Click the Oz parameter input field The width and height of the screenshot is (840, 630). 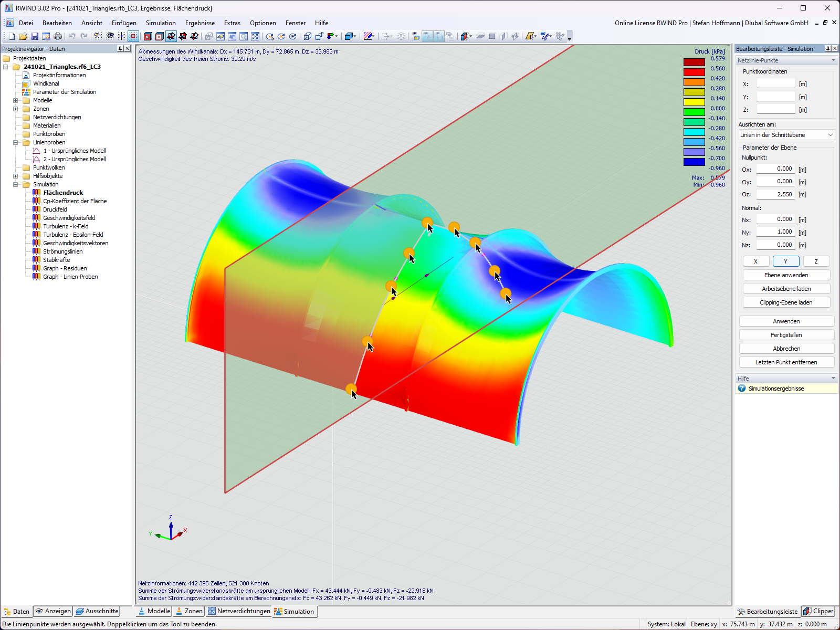(775, 194)
